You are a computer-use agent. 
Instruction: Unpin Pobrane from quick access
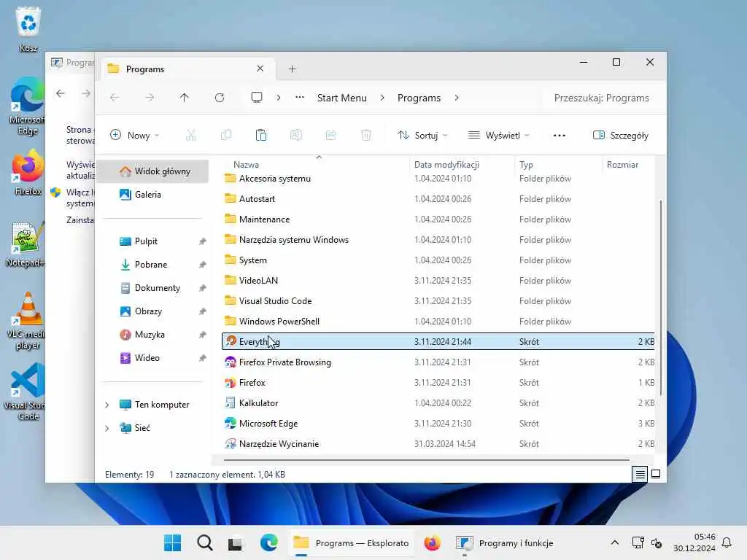point(203,265)
